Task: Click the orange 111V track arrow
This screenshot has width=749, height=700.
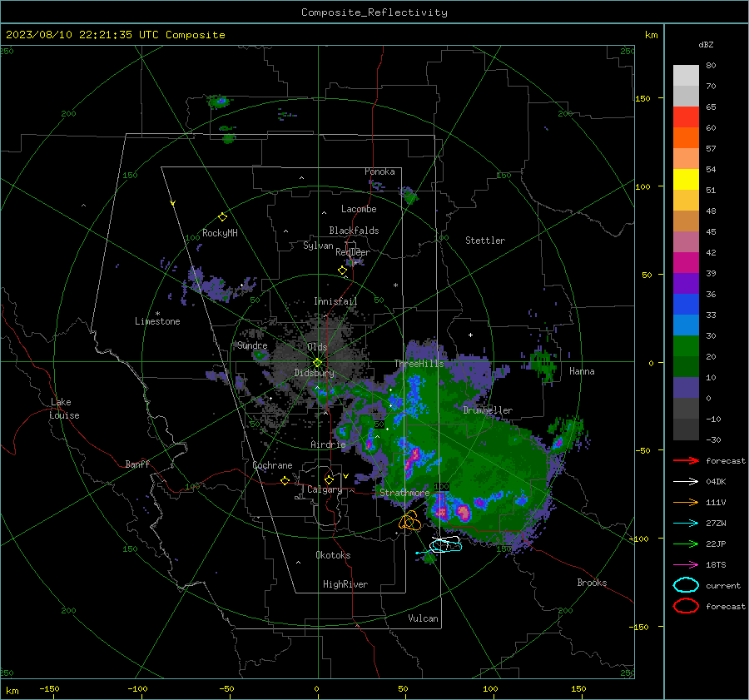Action: tap(686, 502)
